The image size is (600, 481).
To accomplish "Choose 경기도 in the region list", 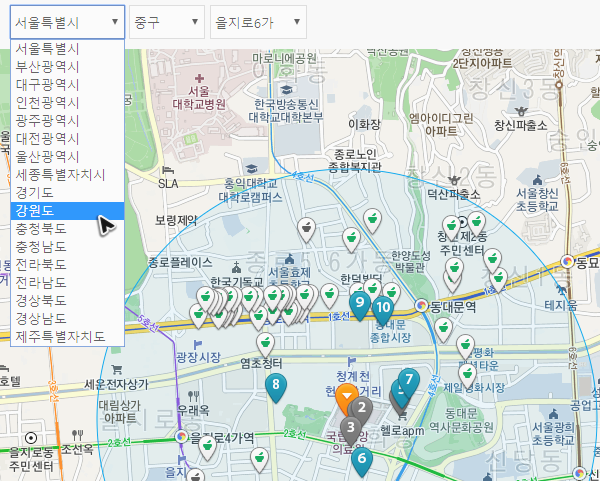I will pos(67,192).
